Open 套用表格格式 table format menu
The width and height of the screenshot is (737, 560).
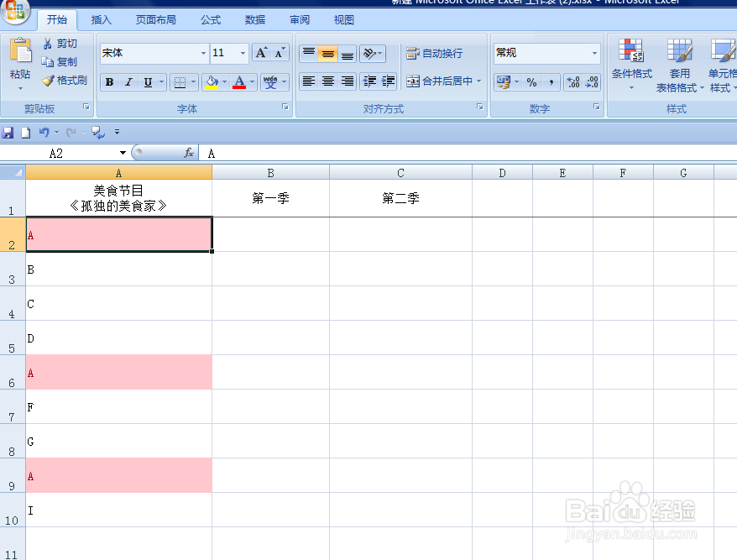click(x=680, y=65)
